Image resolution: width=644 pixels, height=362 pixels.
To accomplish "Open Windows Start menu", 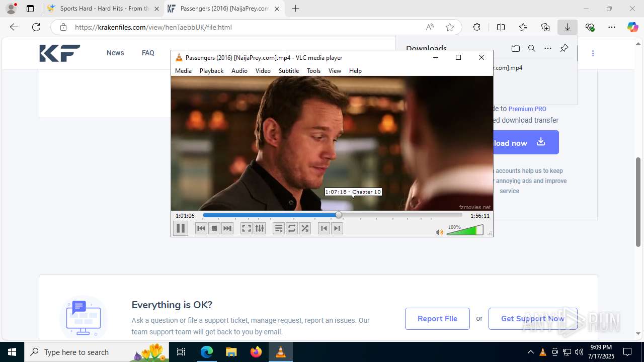I will click(x=12, y=352).
